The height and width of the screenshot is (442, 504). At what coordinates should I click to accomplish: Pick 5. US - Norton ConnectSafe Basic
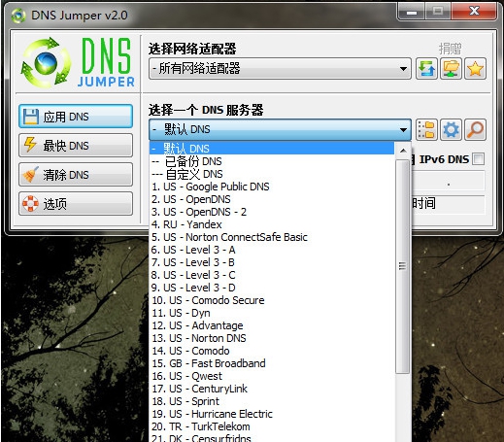(272, 237)
